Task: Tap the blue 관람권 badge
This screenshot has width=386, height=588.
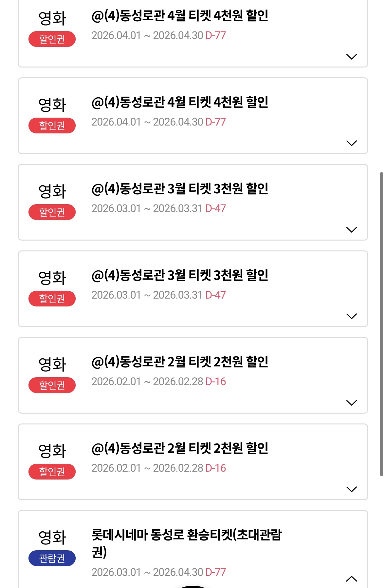Action: pos(52,558)
